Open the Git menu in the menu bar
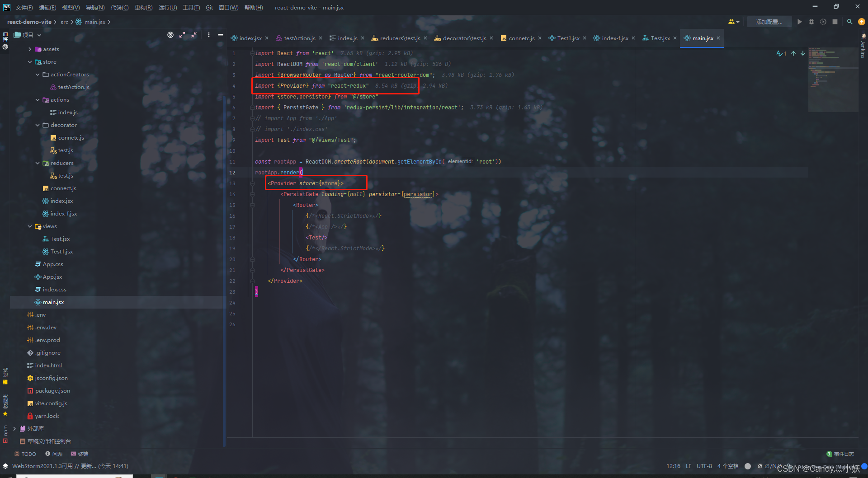The width and height of the screenshot is (868, 478). (209, 7)
